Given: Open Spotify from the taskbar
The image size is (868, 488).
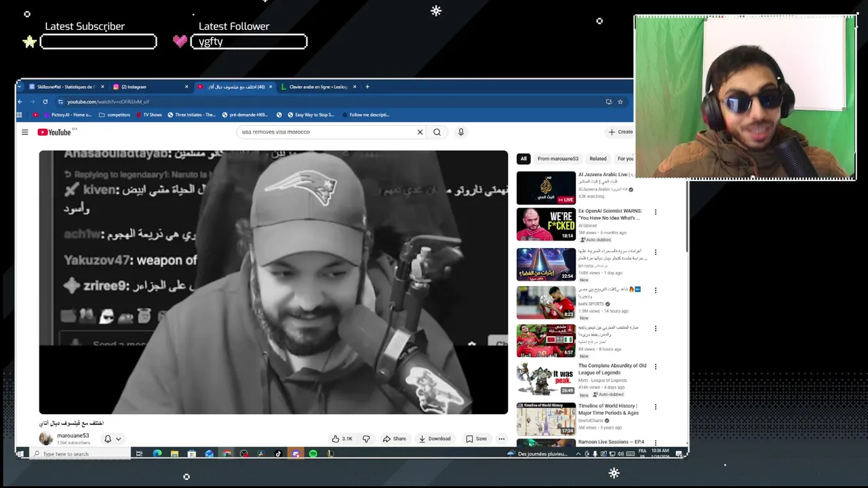Looking at the screenshot, I should click(x=313, y=453).
